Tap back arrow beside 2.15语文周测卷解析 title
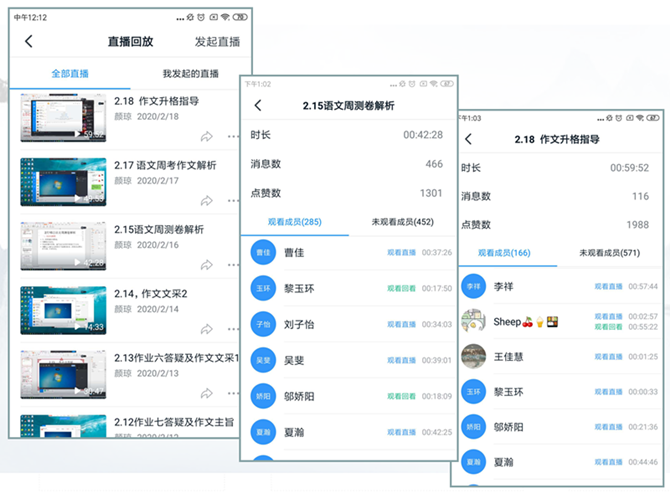Screen dimensions: 670x493 click(x=258, y=105)
